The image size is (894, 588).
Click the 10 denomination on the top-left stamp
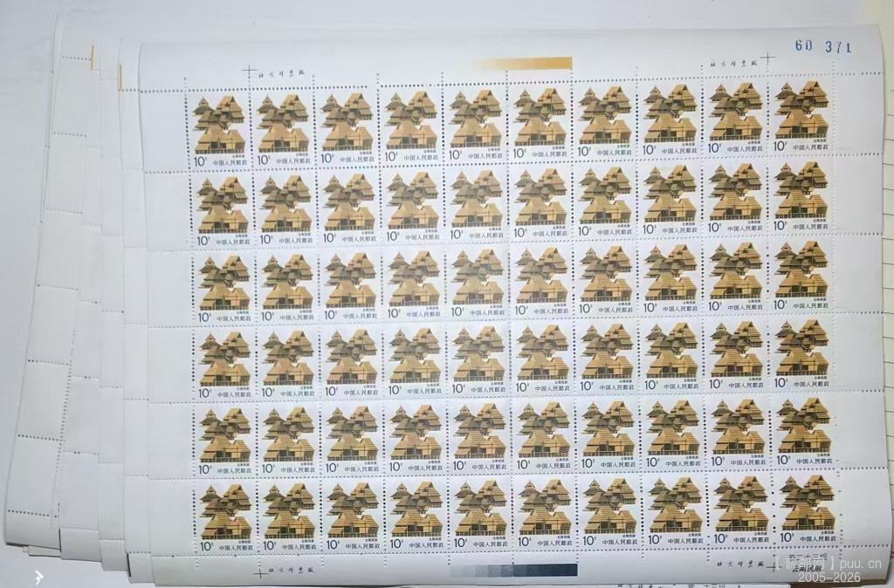(x=199, y=162)
